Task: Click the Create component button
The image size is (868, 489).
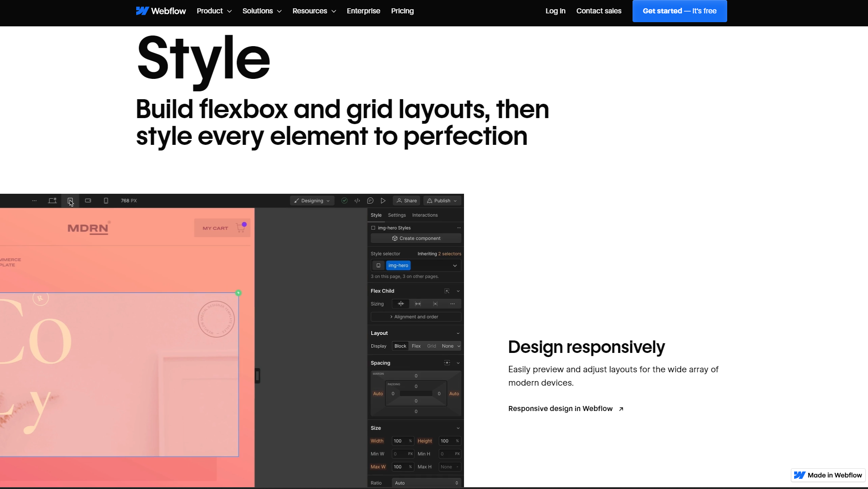Action: click(x=415, y=238)
